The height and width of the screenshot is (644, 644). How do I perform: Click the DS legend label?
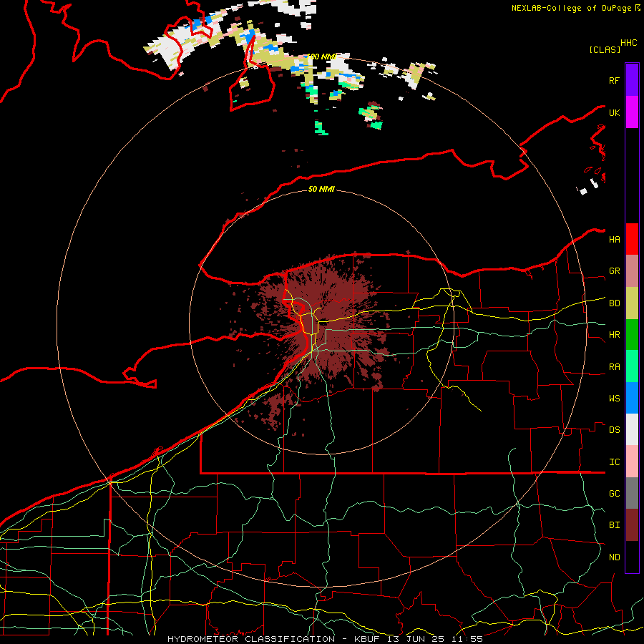pos(615,430)
